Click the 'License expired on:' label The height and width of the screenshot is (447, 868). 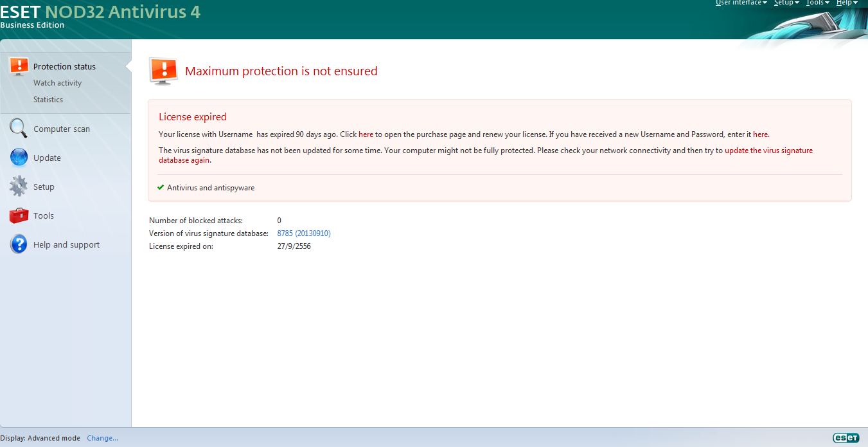pos(181,246)
